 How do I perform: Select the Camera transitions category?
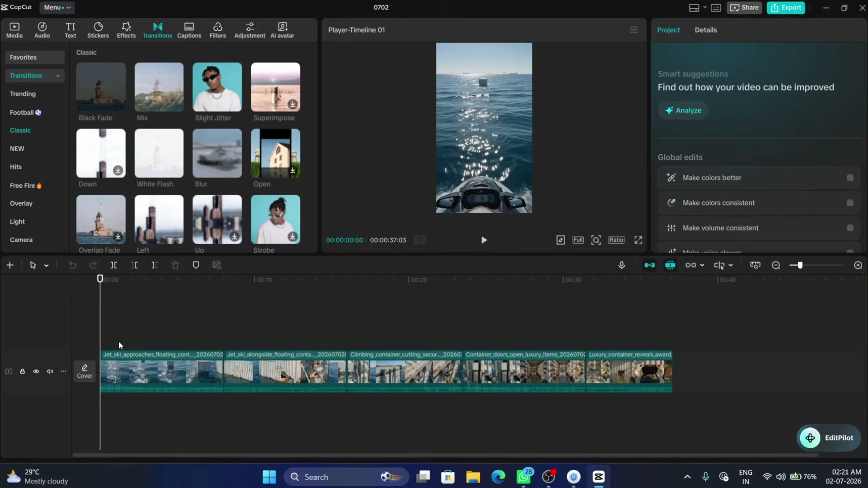pos(21,240)
